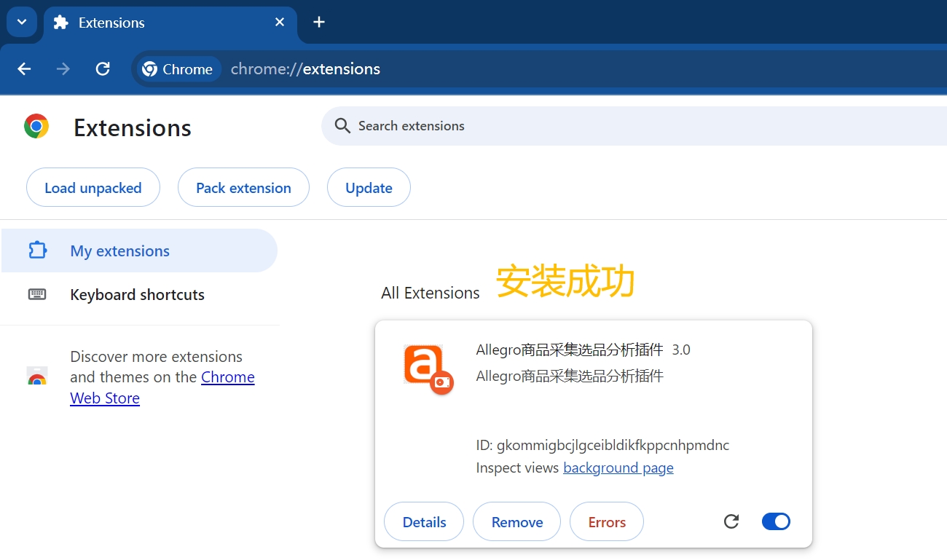This screenshot has width=947, height=560.
Task: Click the Chrome site info chip
Action: coord(178,69)
